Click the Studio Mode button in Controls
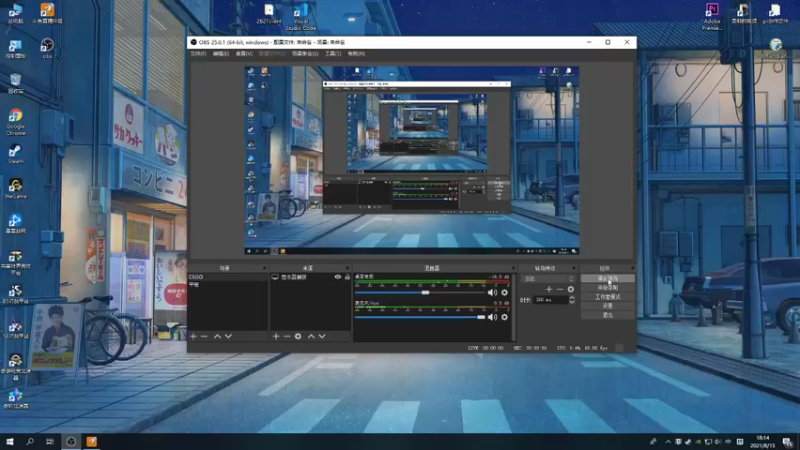Screen dimensions: 800x450 pos(608,297)
